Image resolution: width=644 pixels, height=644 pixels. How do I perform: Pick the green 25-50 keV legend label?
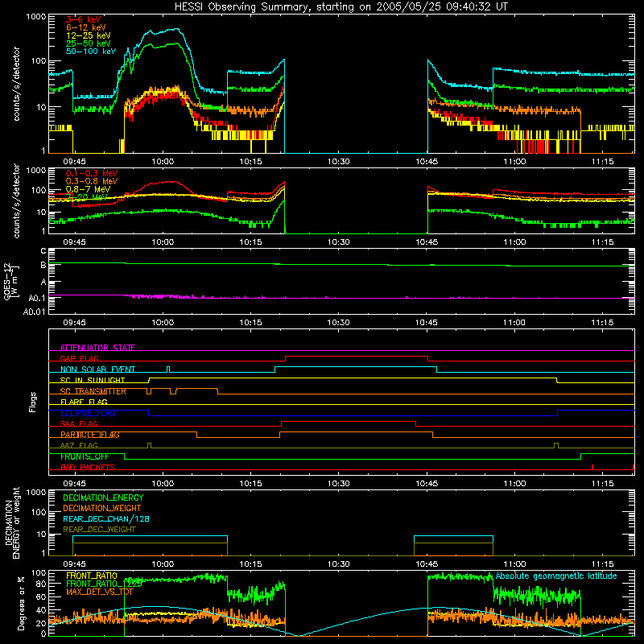88,43
